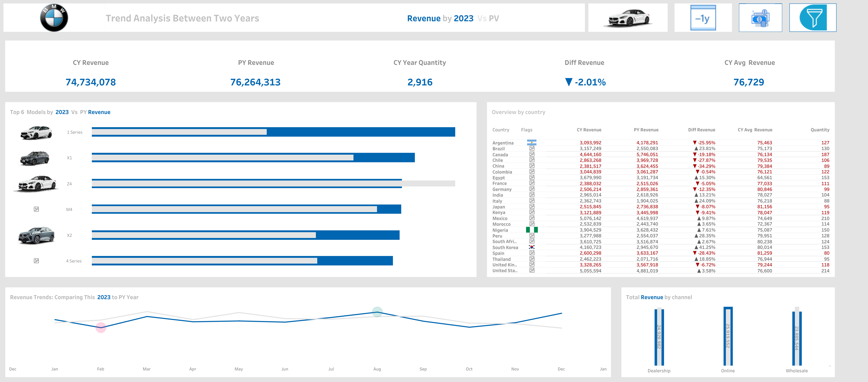Click the PY Revenue column header in table
Screen dimensions: 868x382
(x=646, y=130)
